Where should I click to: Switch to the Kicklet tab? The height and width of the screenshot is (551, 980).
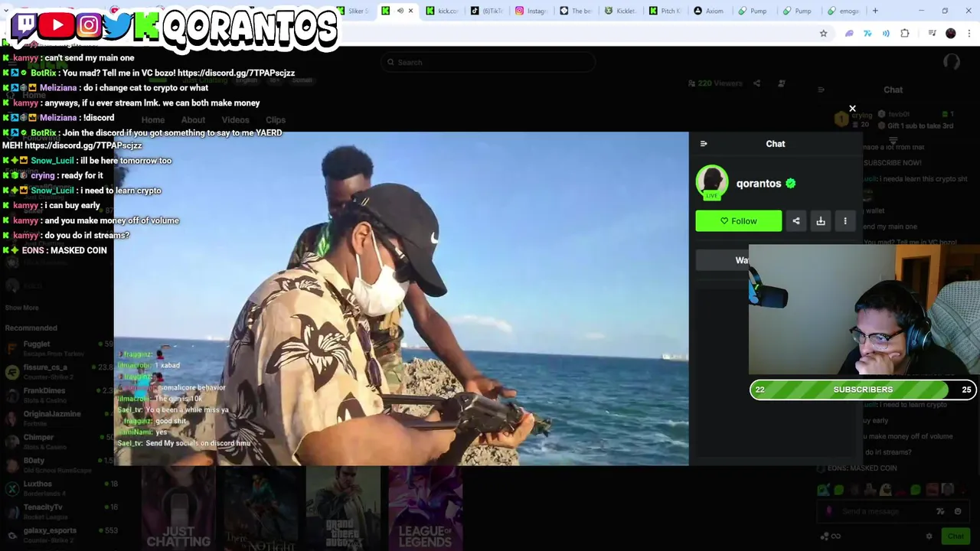pos(620,11)
